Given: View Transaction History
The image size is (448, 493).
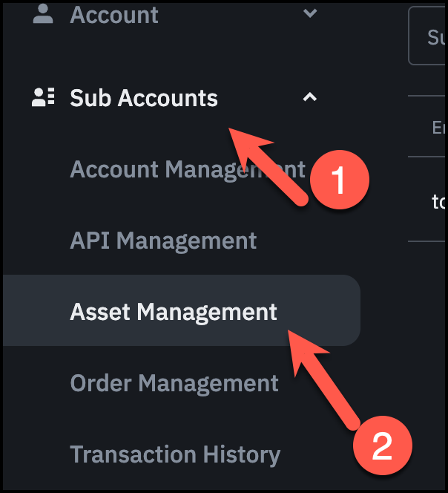Looking at the screenshot, I should click(x=175, y=454).
